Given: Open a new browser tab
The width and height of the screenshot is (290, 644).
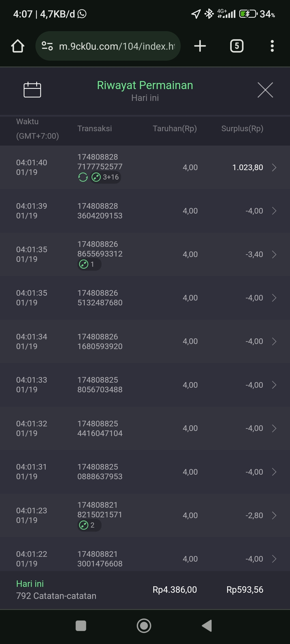Looking at the screenshot, I should [200, 46].
